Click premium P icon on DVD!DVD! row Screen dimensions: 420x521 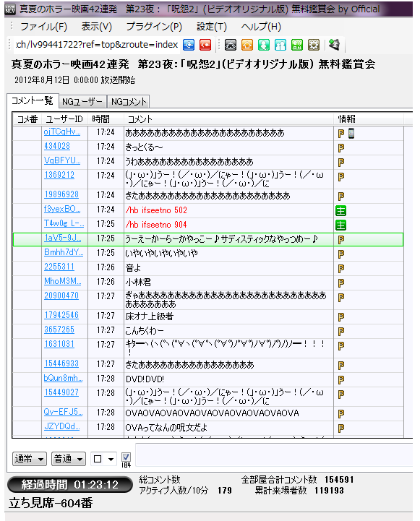(x=341, y=380)
